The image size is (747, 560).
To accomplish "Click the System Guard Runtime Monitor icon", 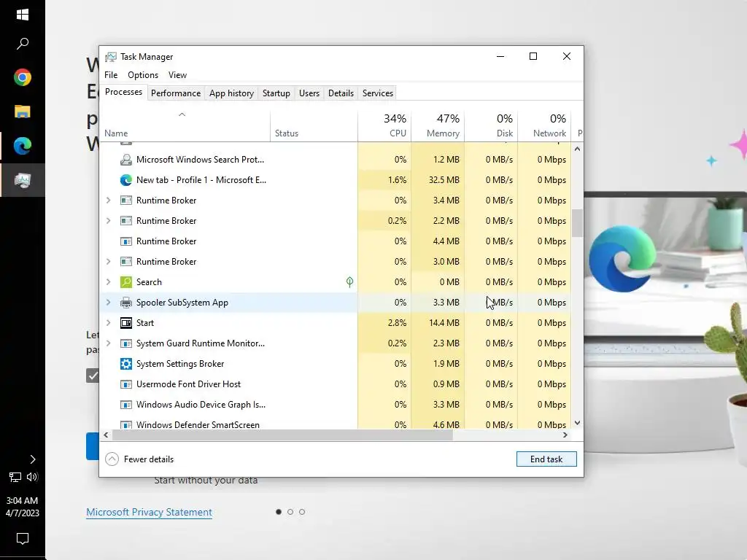I will coord(125,343).
